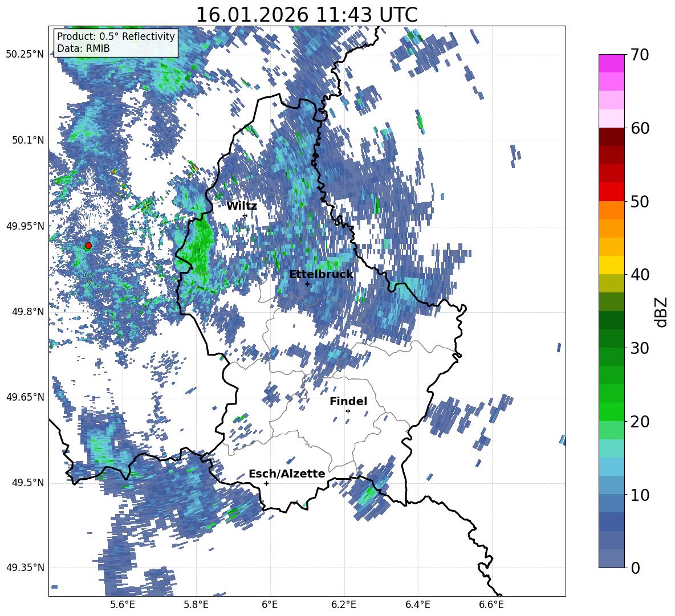The image size is (675, 616).
Task: Click the 49.5°N latitude label
Action: tap(27, 483)
